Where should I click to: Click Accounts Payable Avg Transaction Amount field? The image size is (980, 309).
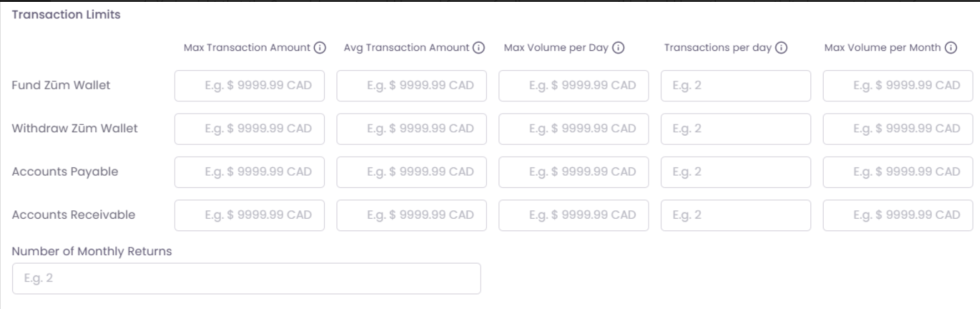(x=411, y=172)
